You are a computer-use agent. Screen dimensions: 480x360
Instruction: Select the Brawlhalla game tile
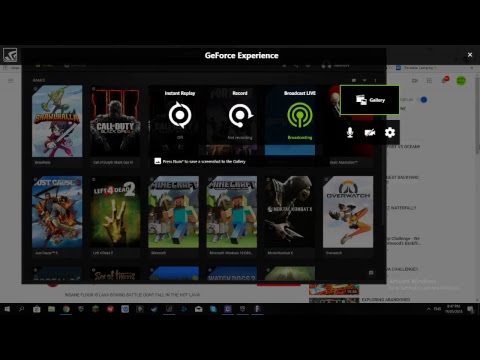pos(57,121)
